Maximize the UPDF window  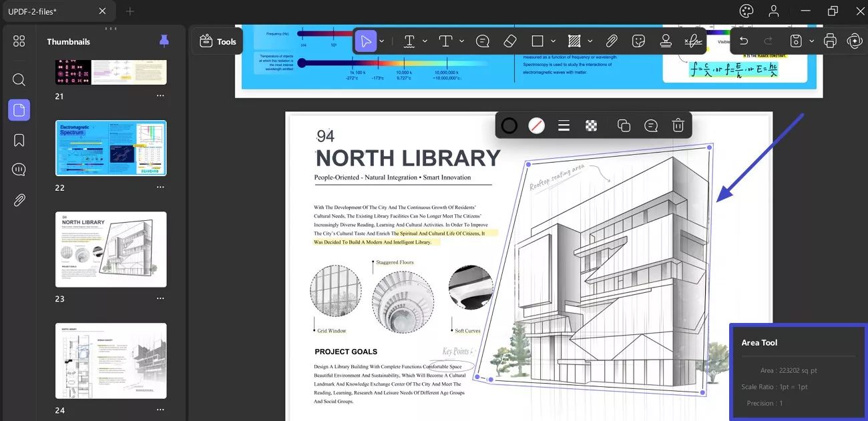(833, 11)
